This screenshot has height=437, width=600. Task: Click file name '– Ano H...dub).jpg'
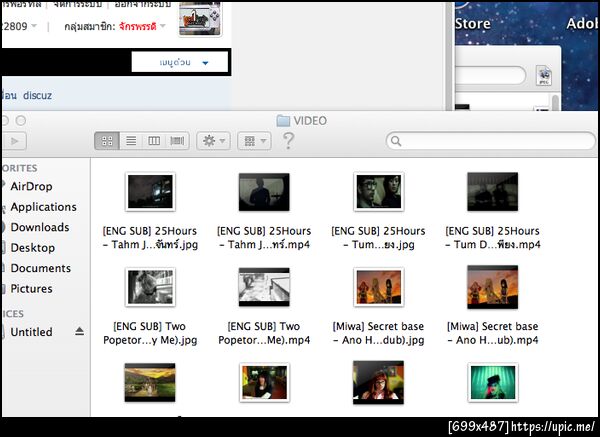[378, 340]
